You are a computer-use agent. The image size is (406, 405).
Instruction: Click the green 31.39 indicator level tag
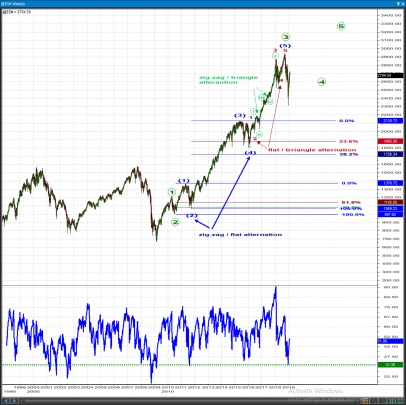390,365
